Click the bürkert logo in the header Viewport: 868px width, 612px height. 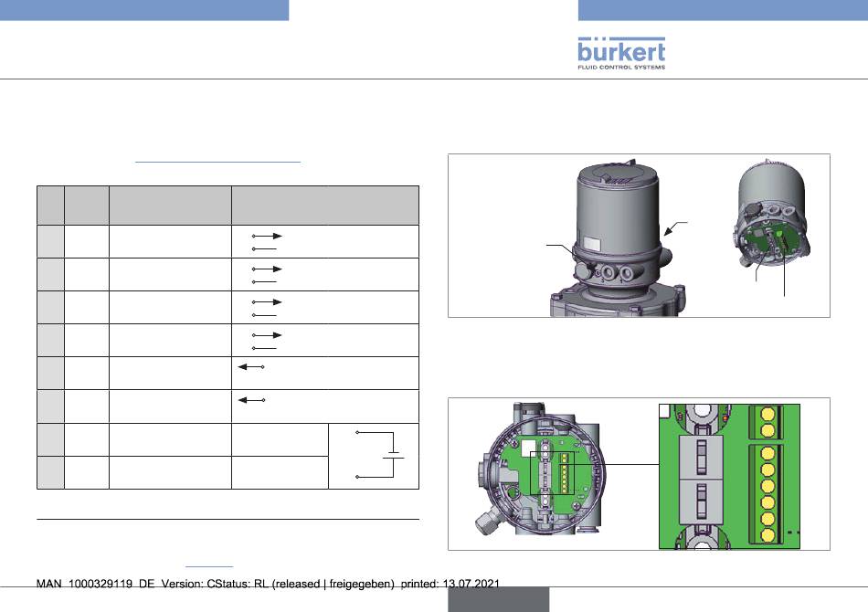(621, 53)
